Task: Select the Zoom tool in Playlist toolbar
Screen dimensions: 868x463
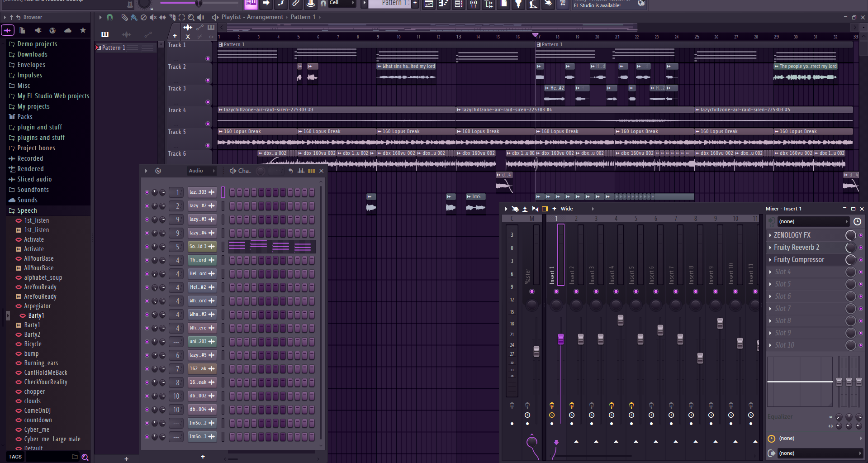Action: pos(191,17)
